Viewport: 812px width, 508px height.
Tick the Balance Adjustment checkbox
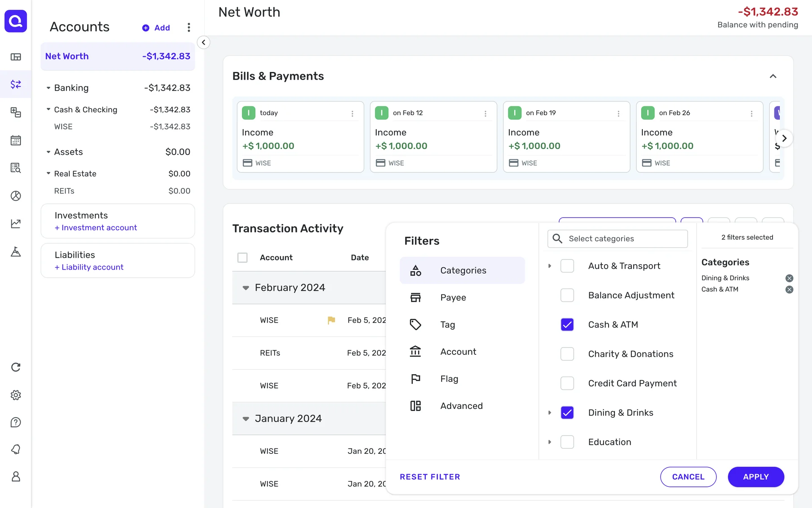tap(567, 295)
